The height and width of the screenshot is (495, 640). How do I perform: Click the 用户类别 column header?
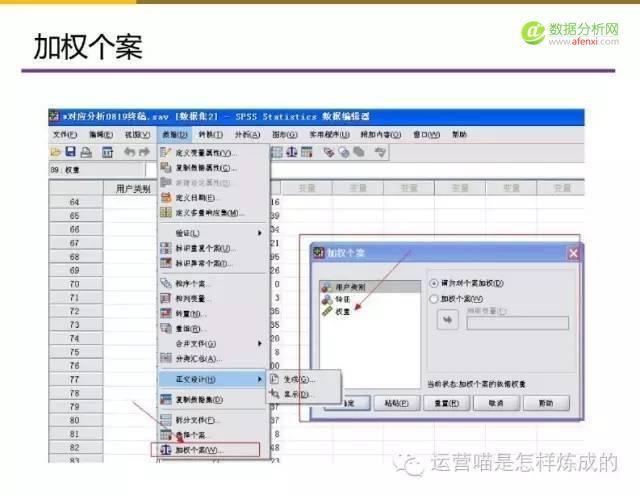[x=131, y=189]
